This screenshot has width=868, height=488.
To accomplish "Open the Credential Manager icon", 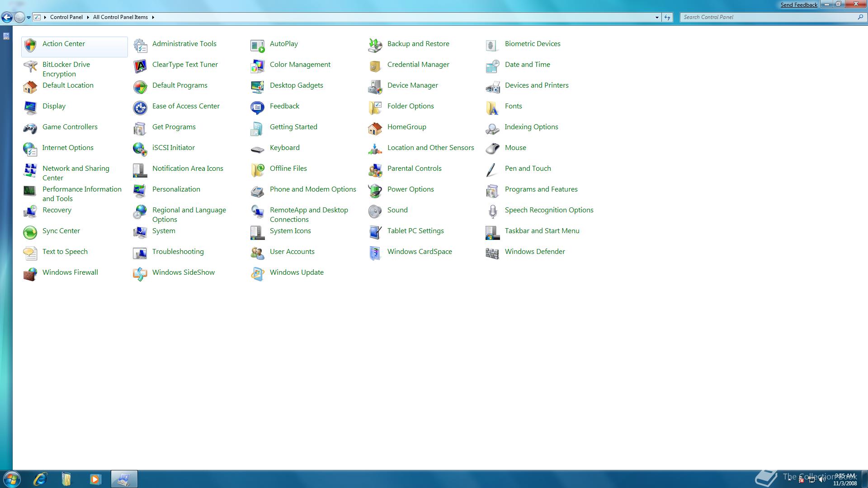I will [x=375, y=66].
